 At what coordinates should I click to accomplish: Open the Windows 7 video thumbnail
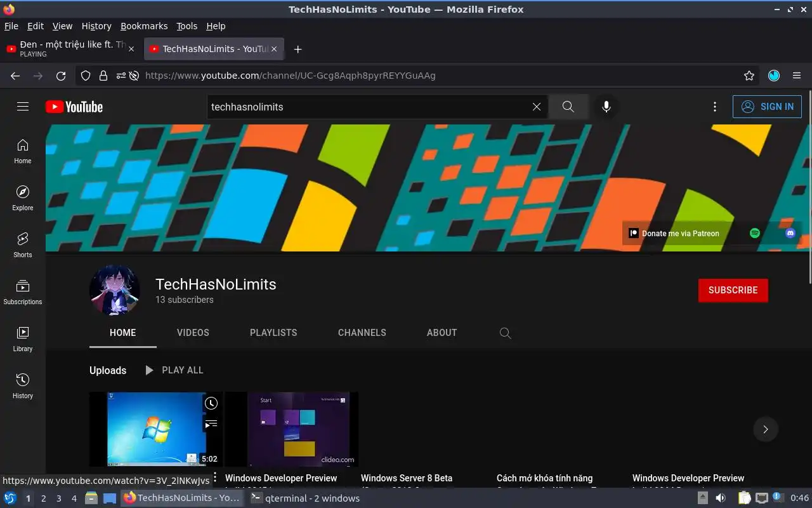tap(156, 429)
